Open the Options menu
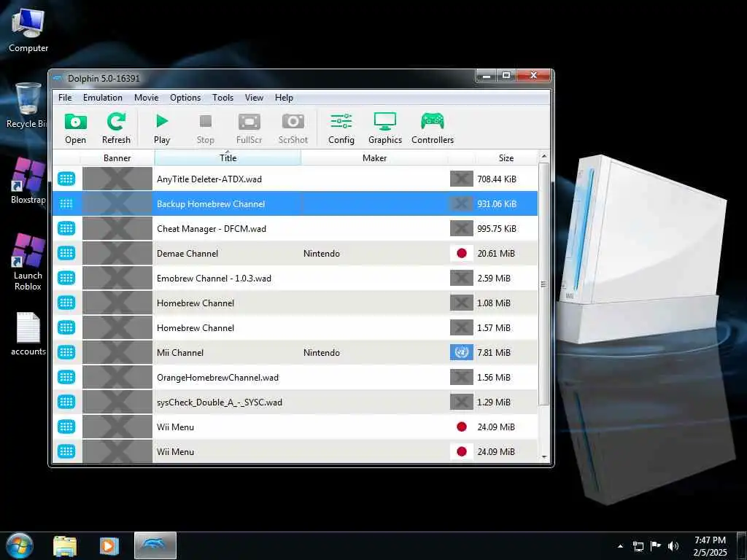 coord(185,98)
